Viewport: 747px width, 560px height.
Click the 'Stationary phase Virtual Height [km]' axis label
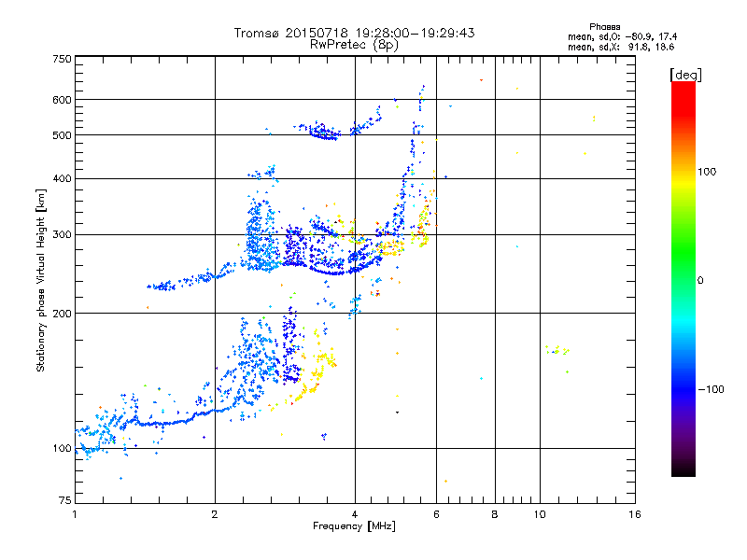coord(41,280)
